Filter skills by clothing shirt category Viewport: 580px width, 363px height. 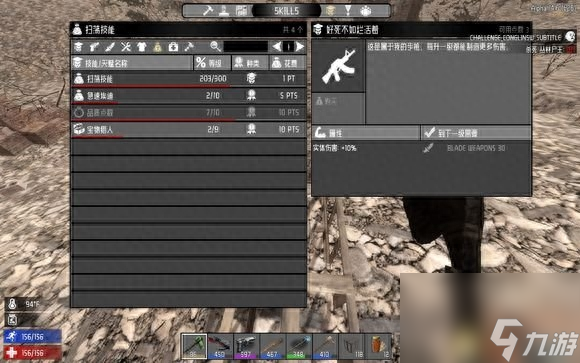pos(142,47)
